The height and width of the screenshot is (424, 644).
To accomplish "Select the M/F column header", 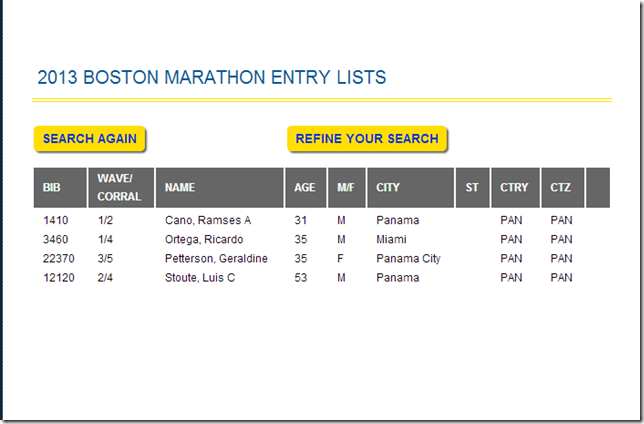I will pos(347,187).
